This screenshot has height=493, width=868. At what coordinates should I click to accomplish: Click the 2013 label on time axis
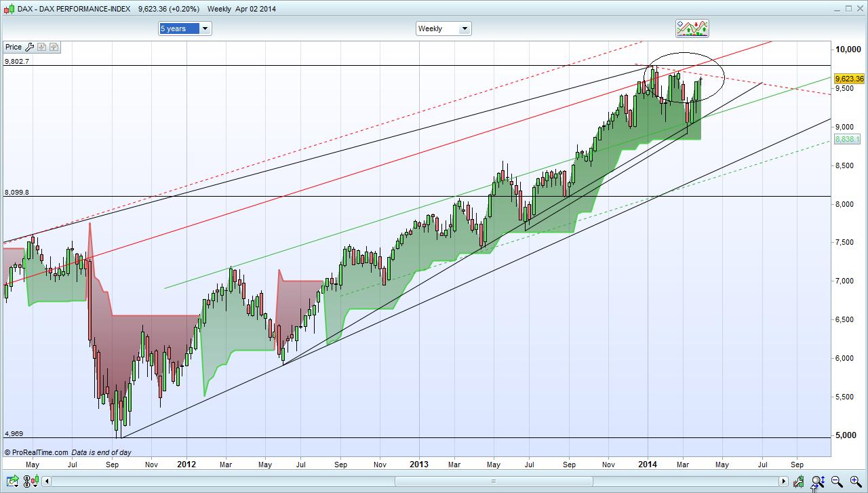[419, 465]
